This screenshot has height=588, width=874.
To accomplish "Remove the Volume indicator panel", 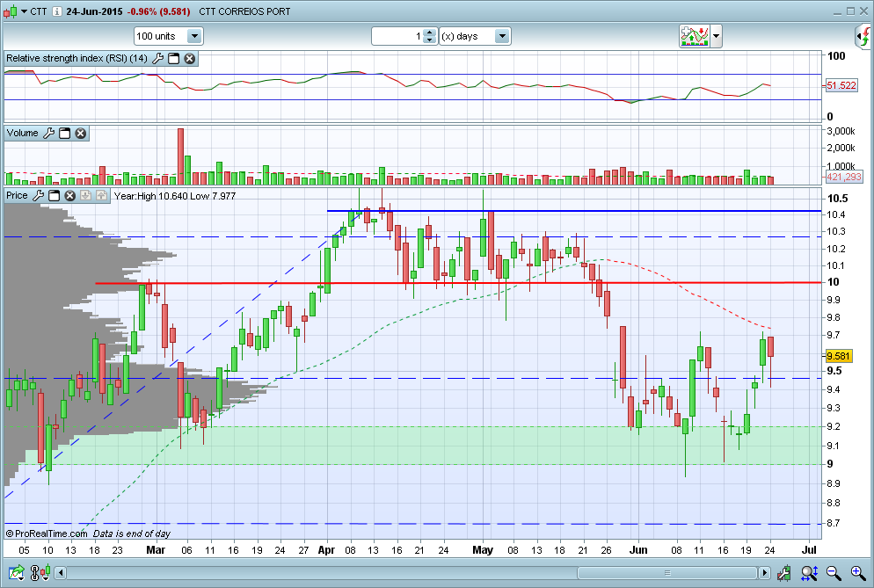I will [x=81, y=134].
